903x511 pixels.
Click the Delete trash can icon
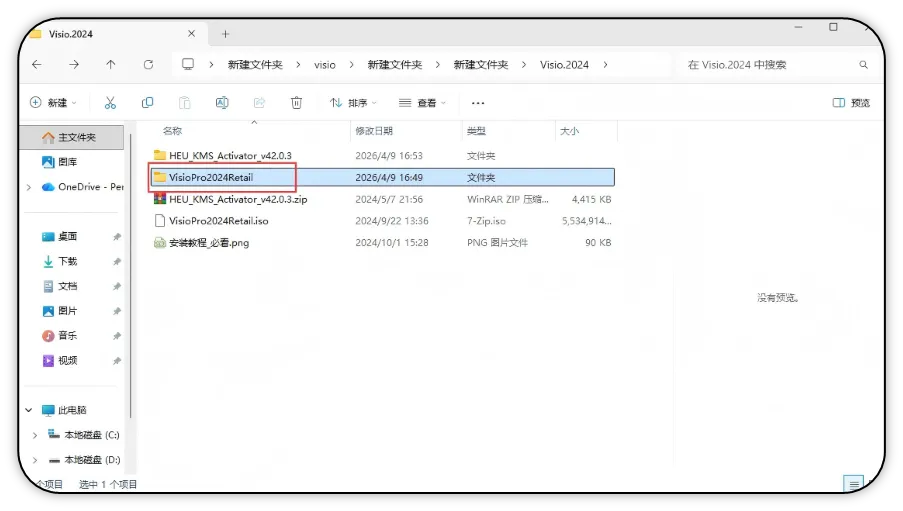tap(296, 103)
